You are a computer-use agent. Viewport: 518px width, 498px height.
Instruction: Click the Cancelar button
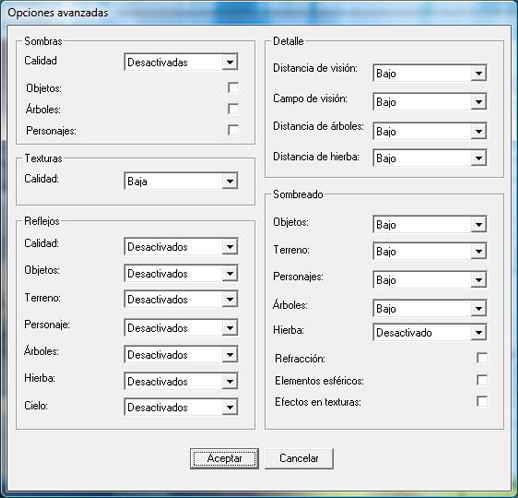click(299, 458)
